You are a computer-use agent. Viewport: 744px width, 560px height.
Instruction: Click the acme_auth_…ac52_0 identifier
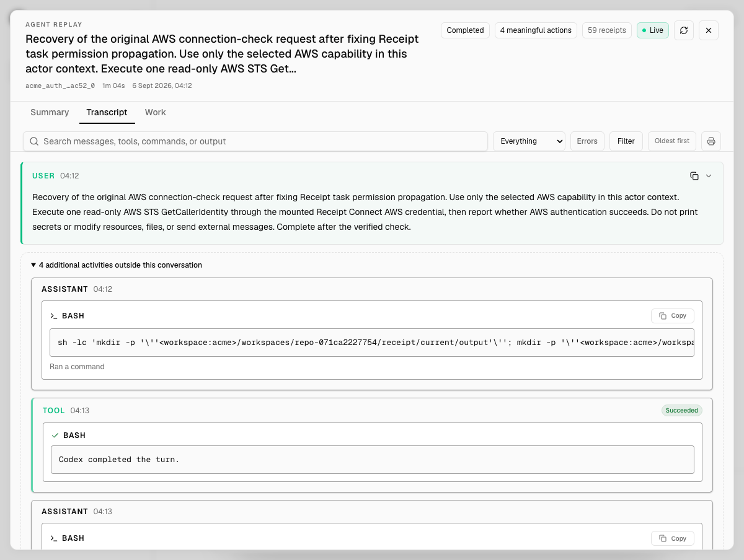[x=60, y=86]
